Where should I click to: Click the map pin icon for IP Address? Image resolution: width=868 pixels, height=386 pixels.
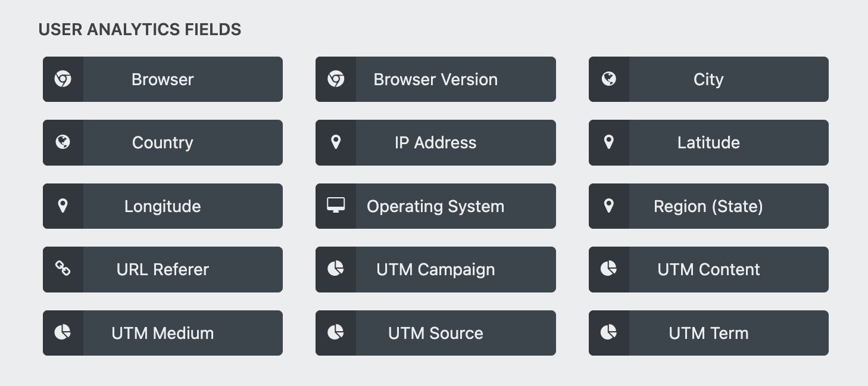pyautogui.click(x=336, y=142)
